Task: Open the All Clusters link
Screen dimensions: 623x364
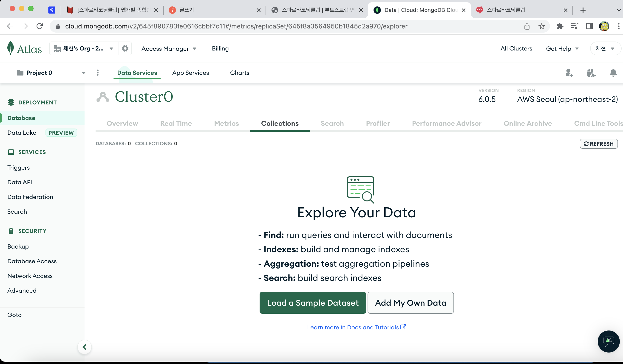Action: pyautogui.click(x=516, y=48)
